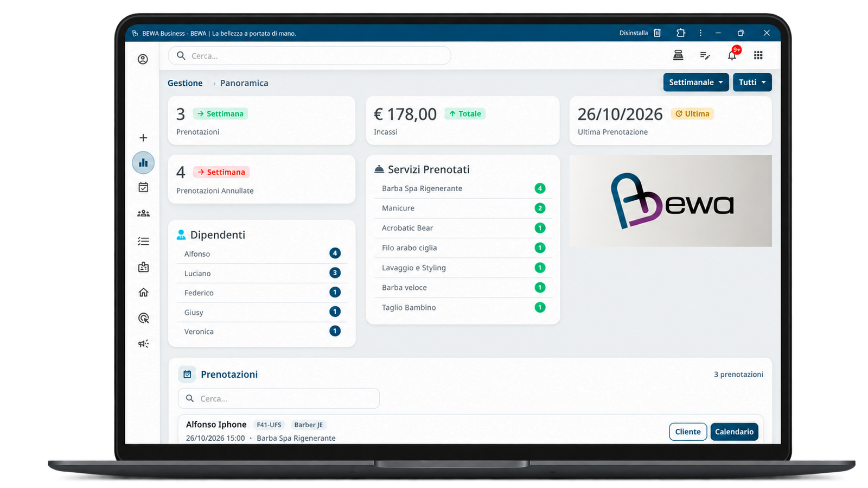This screenshot has height=488, width=868.
Task: Select Veronica in the Dipendenti list
Action: [262, 331]
